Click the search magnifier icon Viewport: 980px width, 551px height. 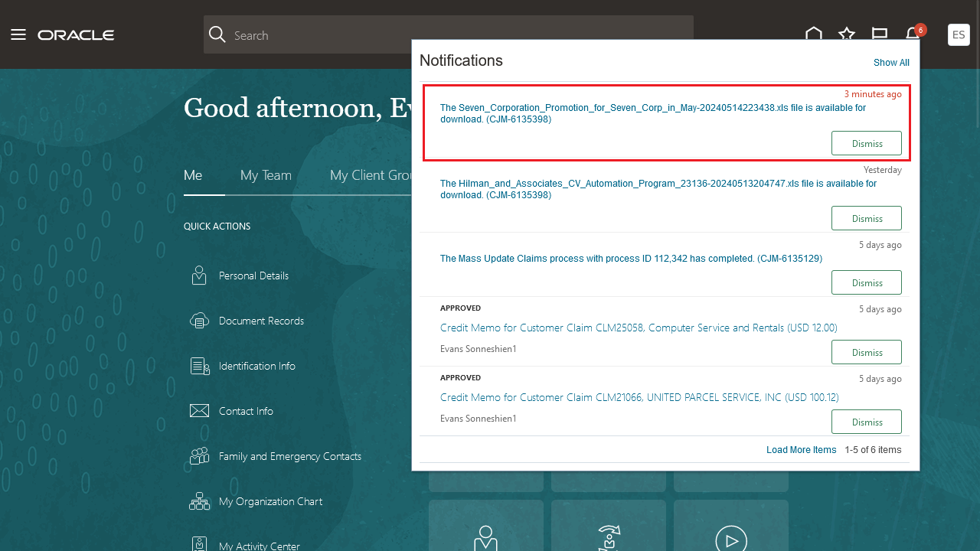tap(217, 34)
